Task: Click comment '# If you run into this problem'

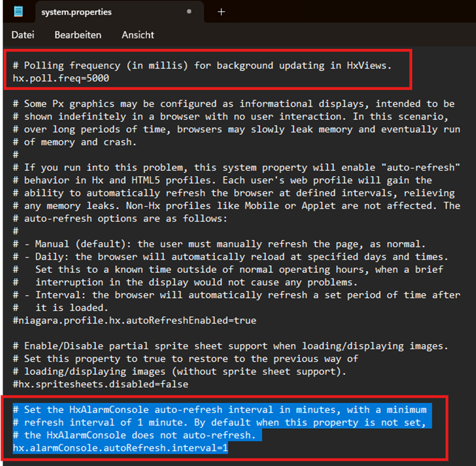Action: 100,167
